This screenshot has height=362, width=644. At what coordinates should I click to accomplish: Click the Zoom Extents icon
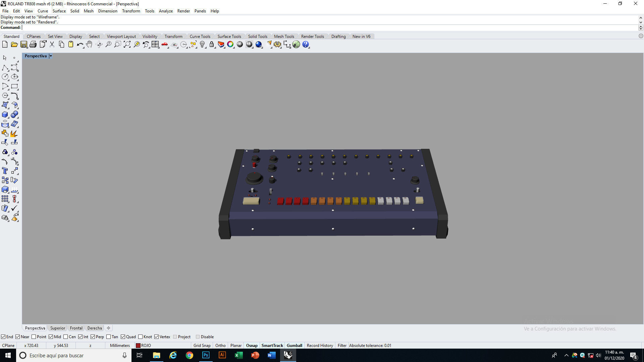[127, 45]
